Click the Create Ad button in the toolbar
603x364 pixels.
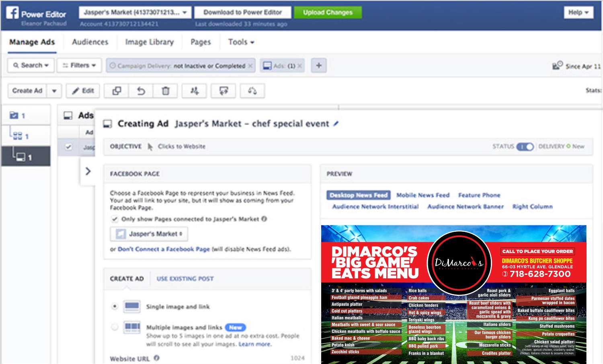pos(27,91)
